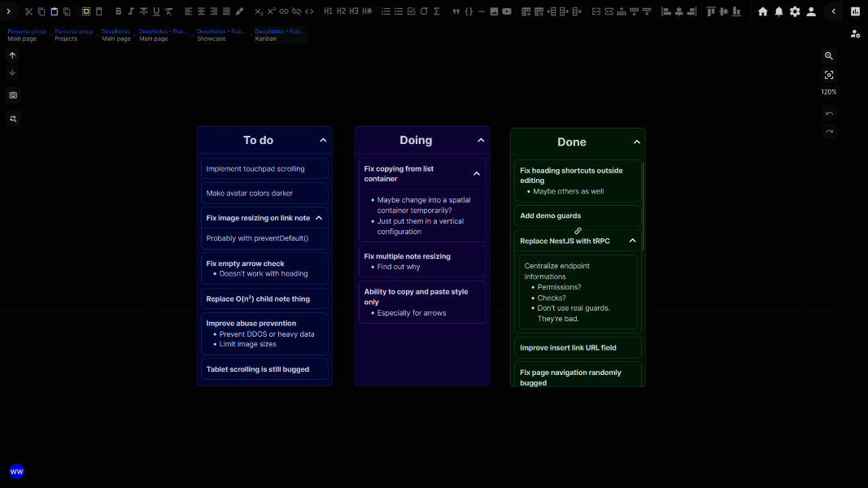
Task: Click the fit-to-screen icon
Action: [829, 75]
